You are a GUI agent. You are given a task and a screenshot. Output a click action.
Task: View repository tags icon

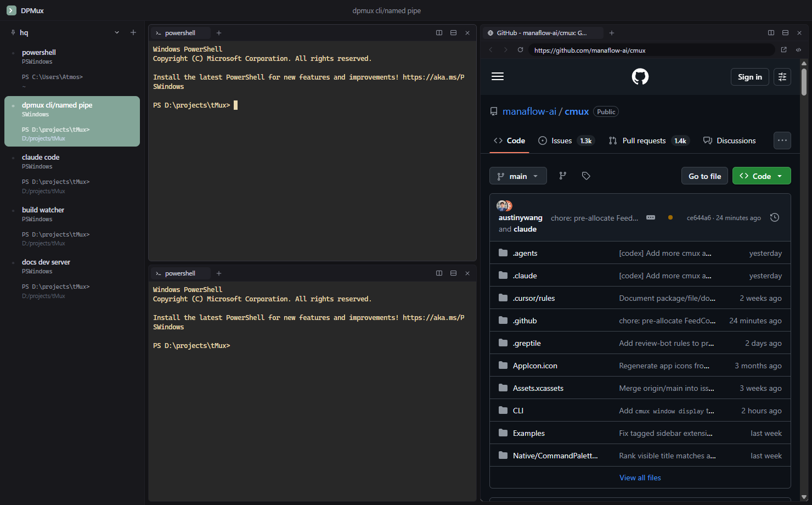click(x=586, y=176)
